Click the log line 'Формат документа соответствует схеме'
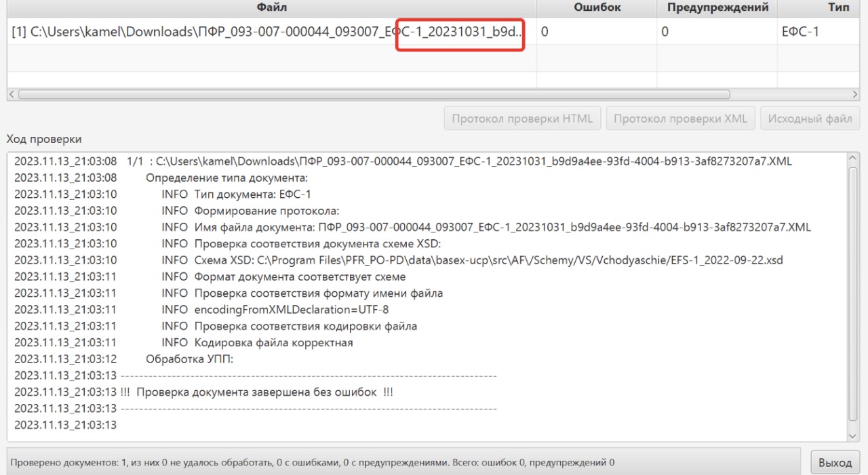Viewport: 868px width, 475px height. tap(300, 276)
